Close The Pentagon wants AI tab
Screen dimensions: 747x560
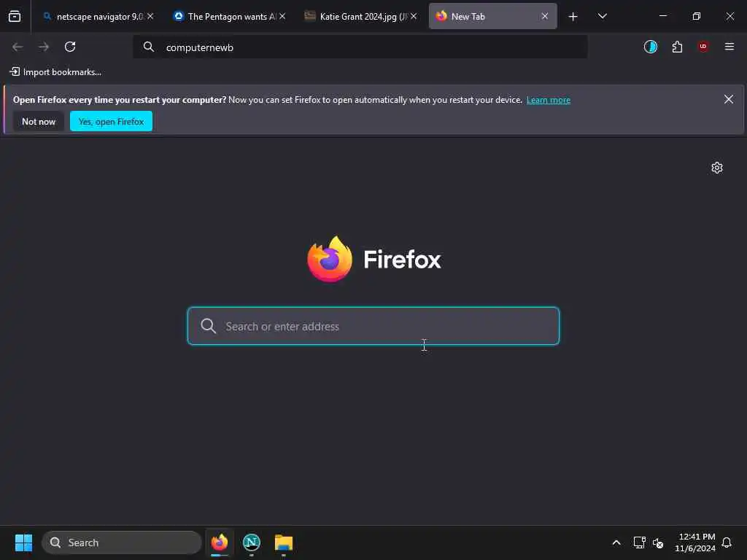click(x=282, y=16)
